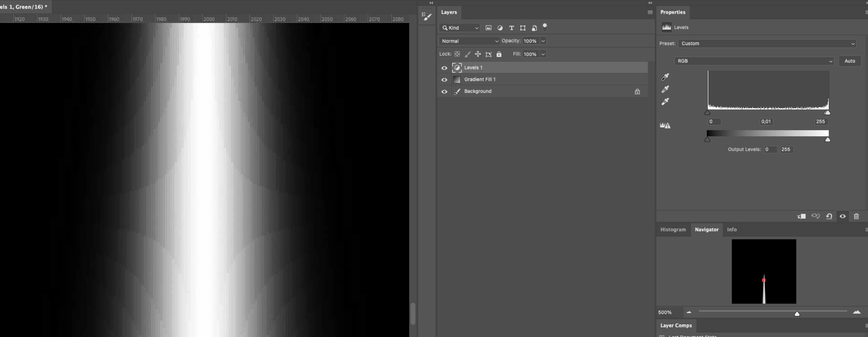Click the clip to layer icon

tap(802, 216)
